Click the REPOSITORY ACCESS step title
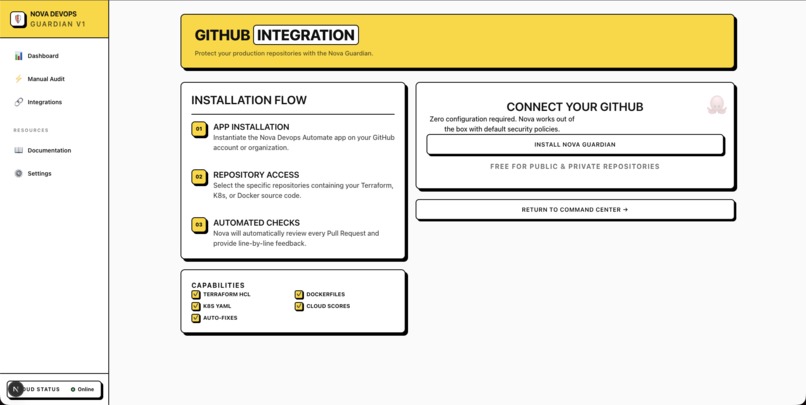 [256, 175]
